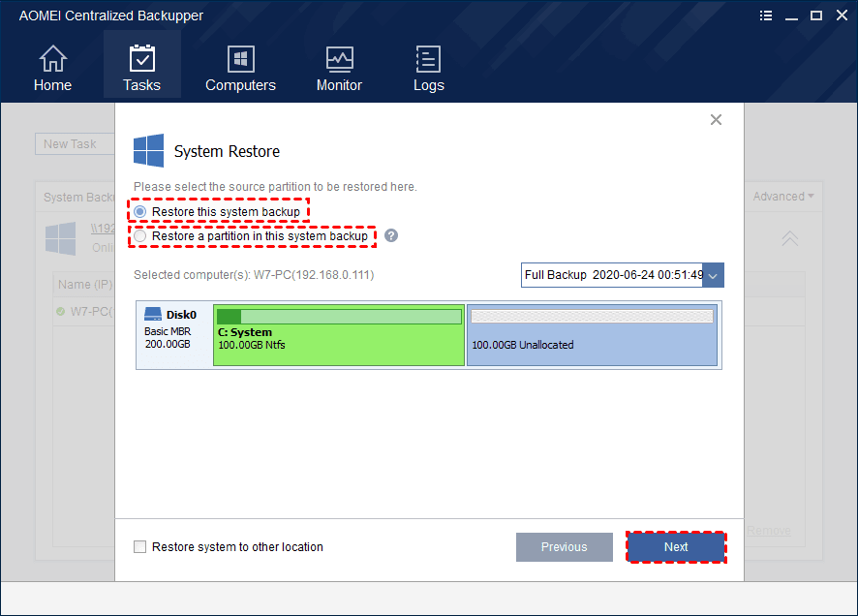Click the Selected computer(s) W7-PC text
Image resolution: width=858 pixels, height=616 pixels.
(254, 275)
